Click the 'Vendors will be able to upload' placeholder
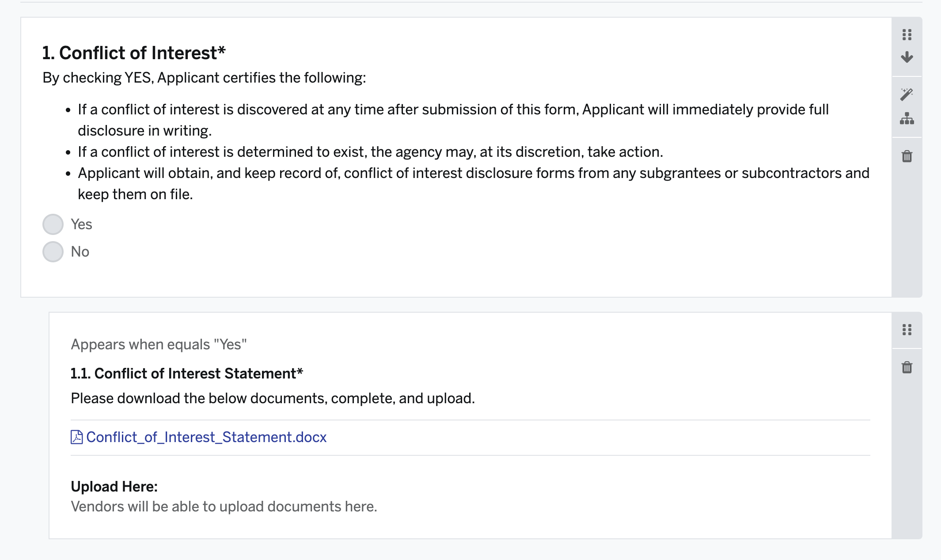941x560 pixels. pos(224,506)
